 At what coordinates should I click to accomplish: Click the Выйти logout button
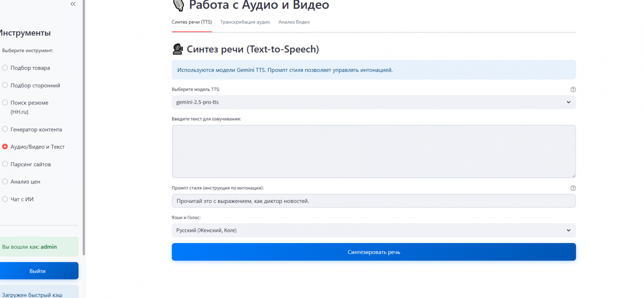pos(38,271)
